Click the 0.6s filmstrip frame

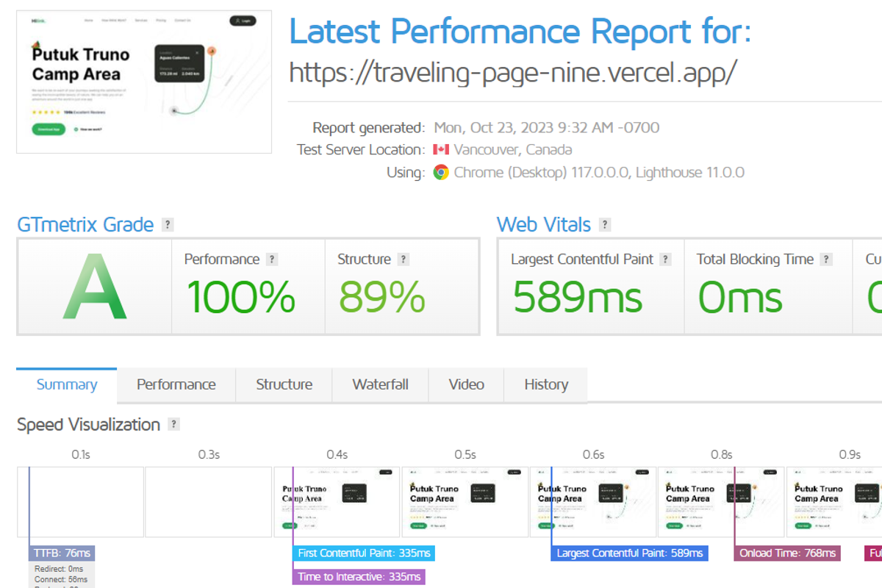pyautogui.click(x=593, y=502)
